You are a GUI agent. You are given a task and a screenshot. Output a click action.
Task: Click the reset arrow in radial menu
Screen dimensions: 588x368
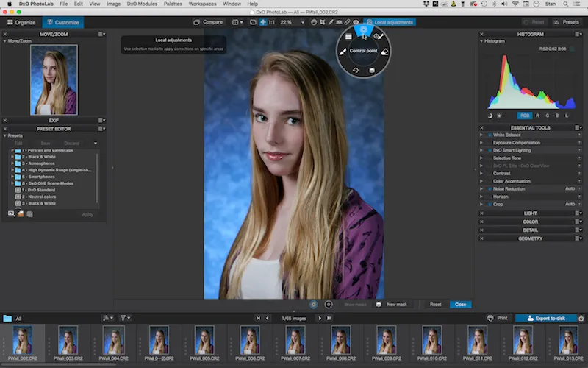pos(355,70)
